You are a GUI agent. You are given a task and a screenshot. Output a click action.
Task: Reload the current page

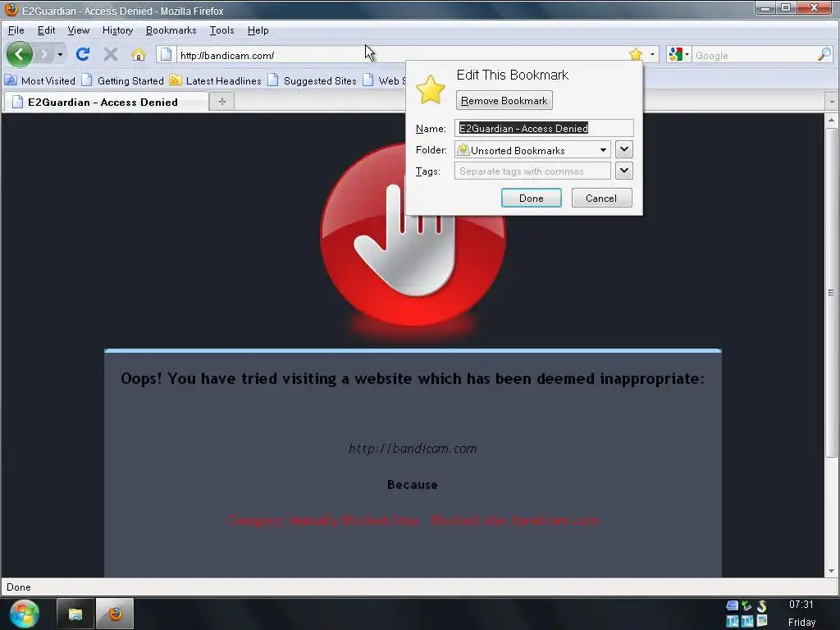click(x=83, y=54)
